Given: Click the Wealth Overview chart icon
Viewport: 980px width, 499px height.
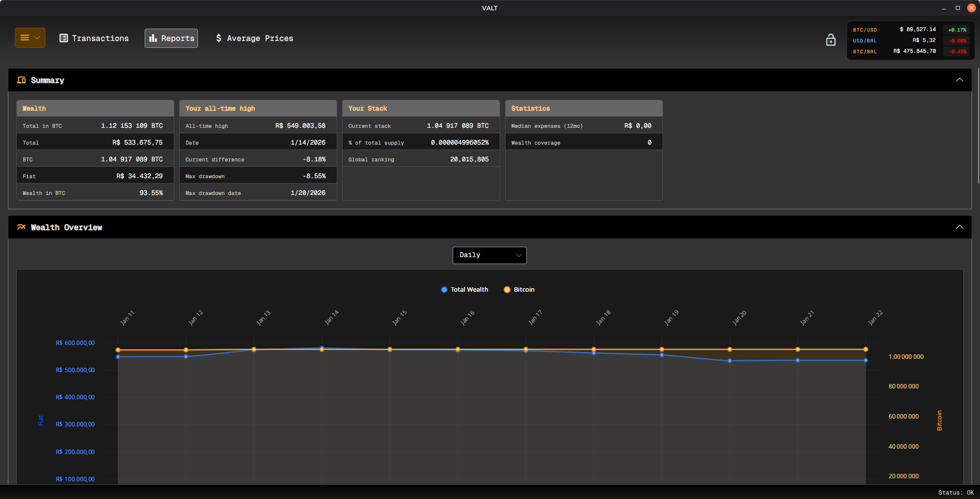Looking at the screenshot, I should coord(21,227).
